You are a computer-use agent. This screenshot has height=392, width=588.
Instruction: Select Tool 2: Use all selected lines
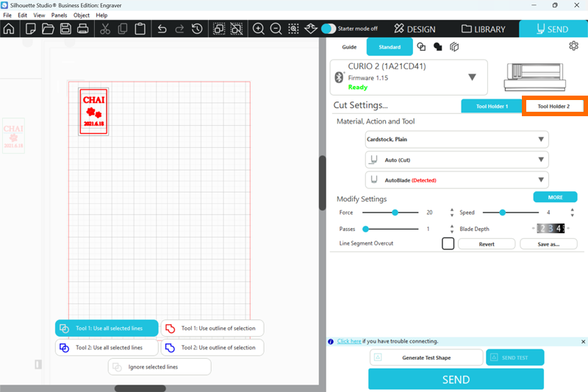(107, 347)
